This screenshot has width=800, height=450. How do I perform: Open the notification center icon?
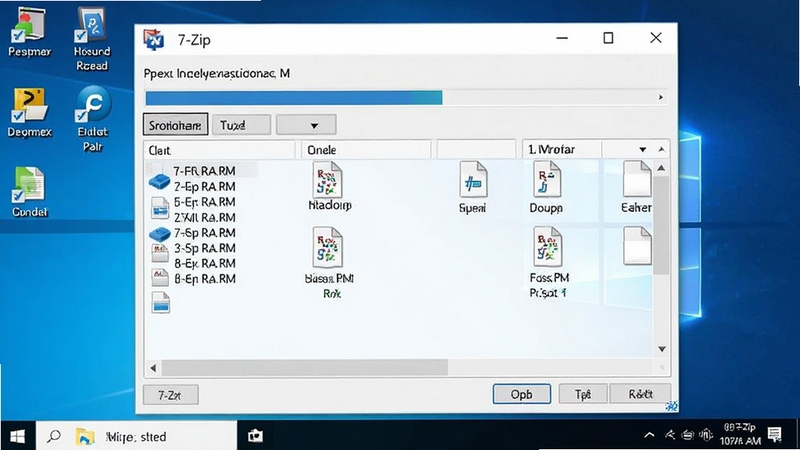pos(774,435)
